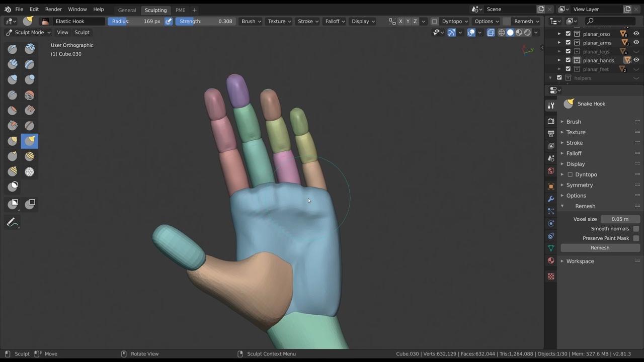
Task: Activate the Annotate tool
Action: point(13,222)
